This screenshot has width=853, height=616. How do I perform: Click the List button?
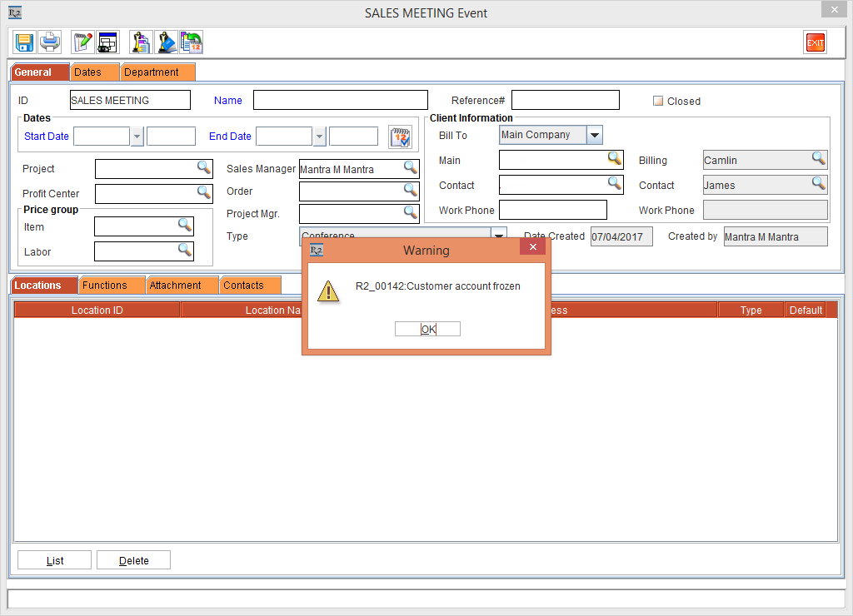pyautogui.click(x=55, y=560)
